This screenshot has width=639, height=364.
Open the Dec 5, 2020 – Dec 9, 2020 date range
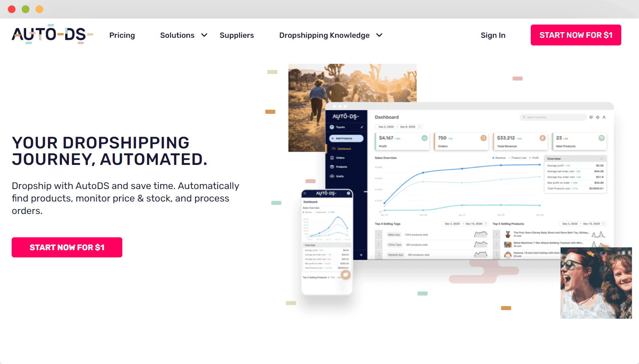[x=399, y=127]
